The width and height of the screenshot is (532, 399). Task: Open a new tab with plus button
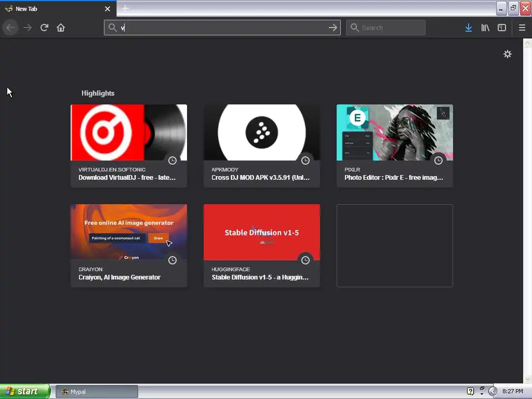tap(125, 8)
